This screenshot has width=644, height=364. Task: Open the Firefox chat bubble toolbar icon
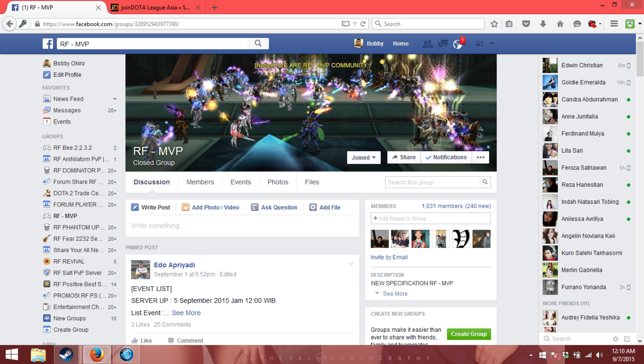click(x=577, y=24)
